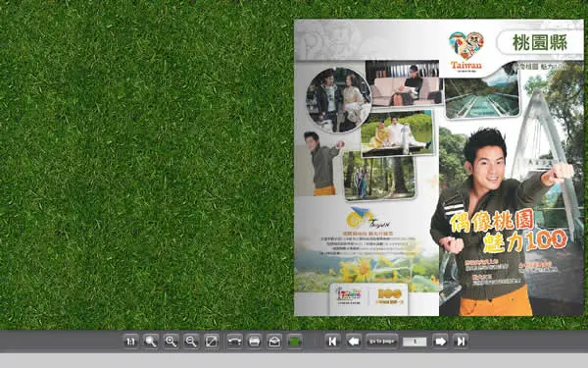Toggle fullscreen fit-window icon
The image size is (588, 368).
[212, 342]
